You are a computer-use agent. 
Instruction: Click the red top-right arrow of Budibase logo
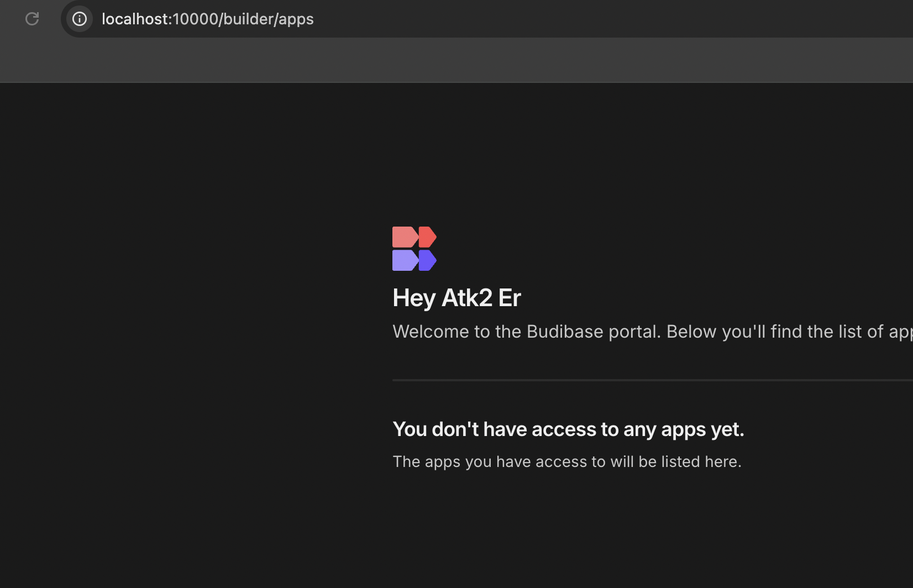click(x=428, y=237)
